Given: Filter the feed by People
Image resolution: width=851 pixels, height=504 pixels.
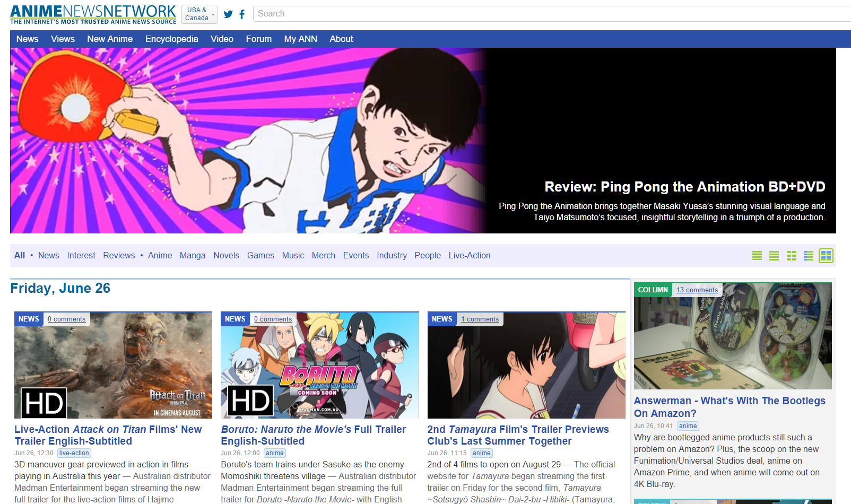Looking at the screenshot, I should coord(428,255).
